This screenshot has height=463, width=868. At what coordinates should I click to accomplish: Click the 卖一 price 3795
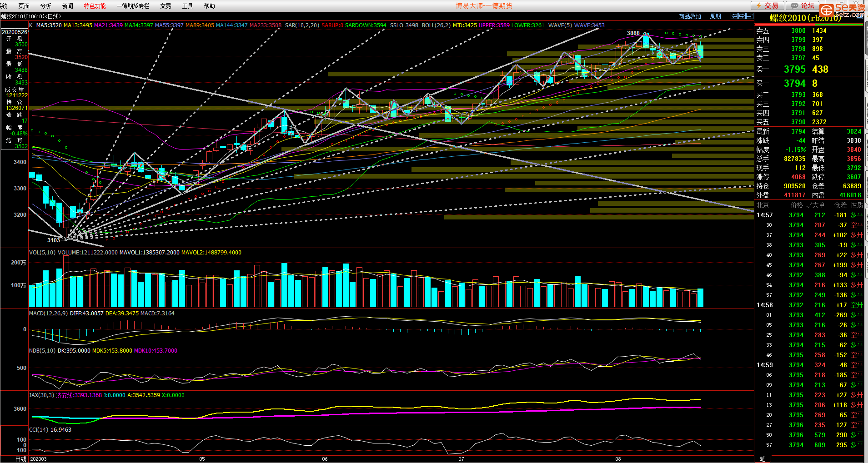(794, 69)
